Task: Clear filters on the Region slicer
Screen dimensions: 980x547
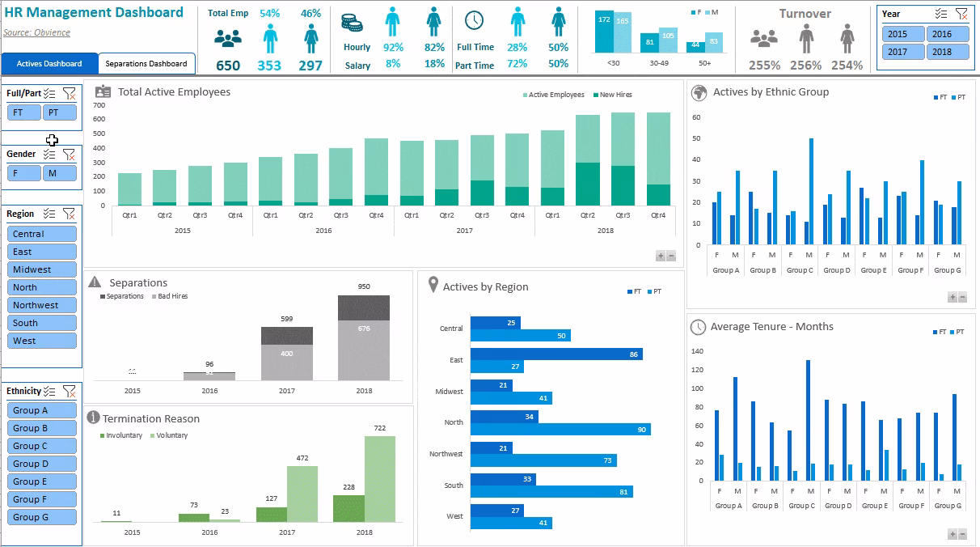Action: click(x=70, y=214)
